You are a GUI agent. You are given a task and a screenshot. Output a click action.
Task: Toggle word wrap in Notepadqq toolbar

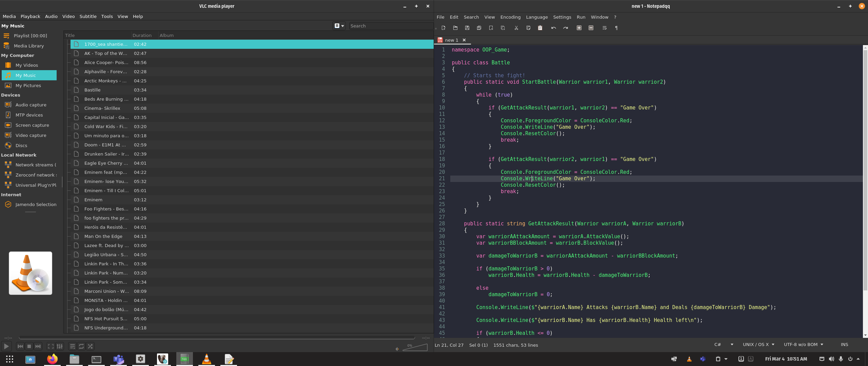tap(604, 28)
